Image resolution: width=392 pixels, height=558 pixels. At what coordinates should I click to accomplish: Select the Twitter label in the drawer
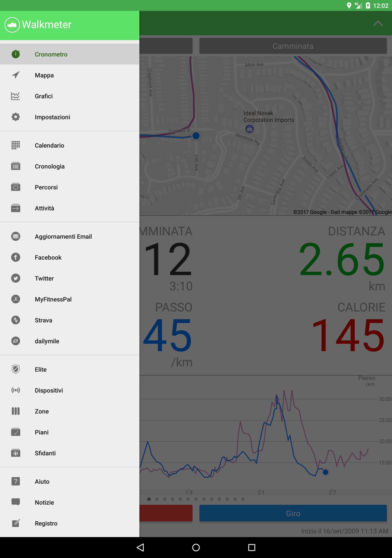coord(44,278)
